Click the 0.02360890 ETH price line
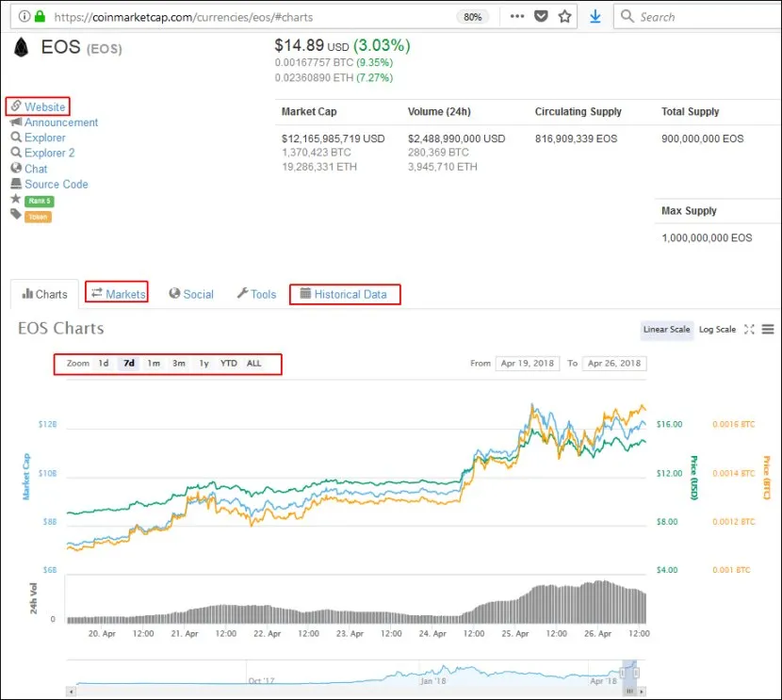782x700 pixels. coord(334,78)
